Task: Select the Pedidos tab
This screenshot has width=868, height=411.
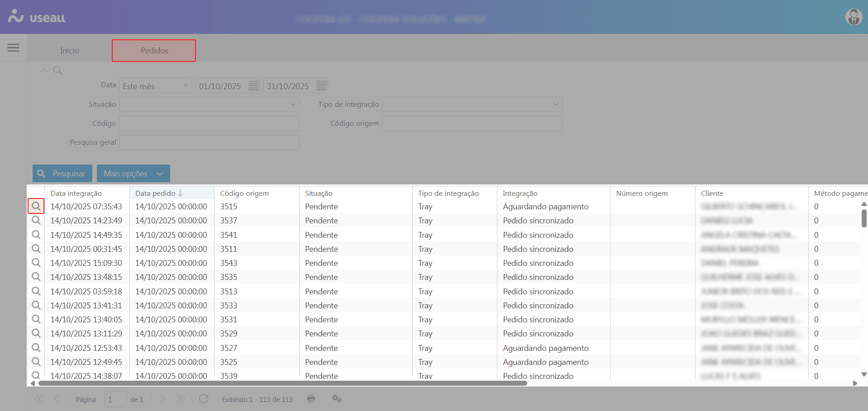Action: click(x=154, y=51)
